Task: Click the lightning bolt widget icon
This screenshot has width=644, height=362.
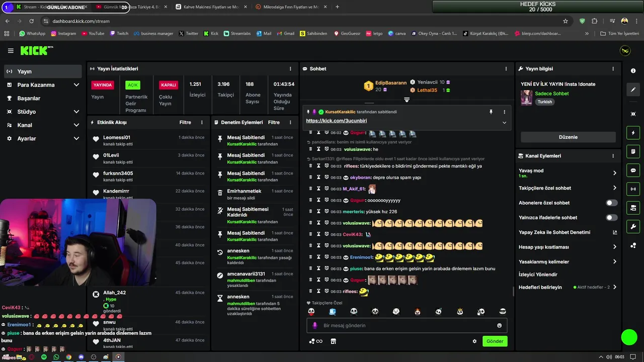Action: coord(633,133)
